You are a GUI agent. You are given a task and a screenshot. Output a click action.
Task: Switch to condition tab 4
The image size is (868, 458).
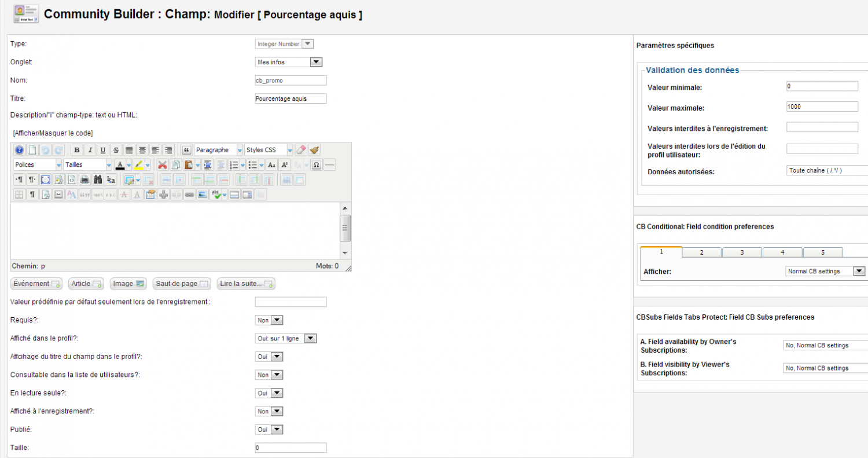click(782, 252)
